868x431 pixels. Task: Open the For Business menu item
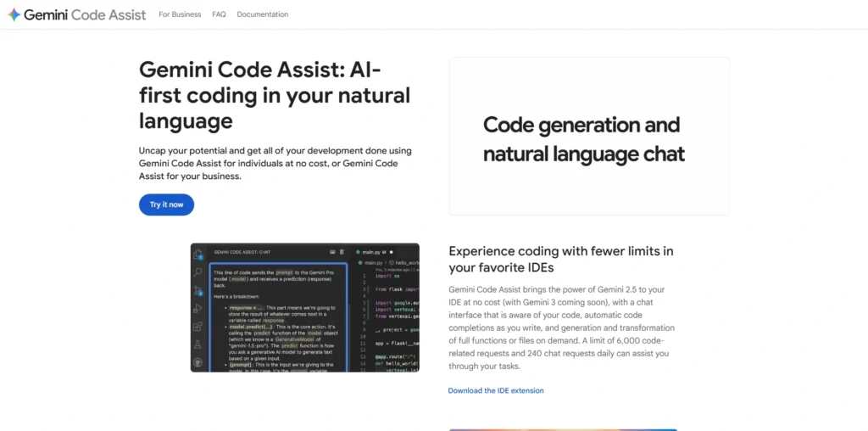tap(180, 14)
